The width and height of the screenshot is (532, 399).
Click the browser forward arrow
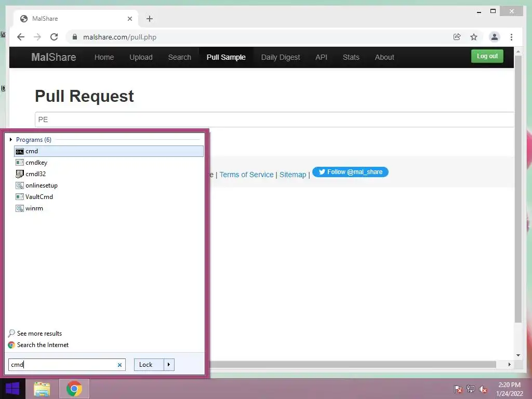(x=37, y=37)
